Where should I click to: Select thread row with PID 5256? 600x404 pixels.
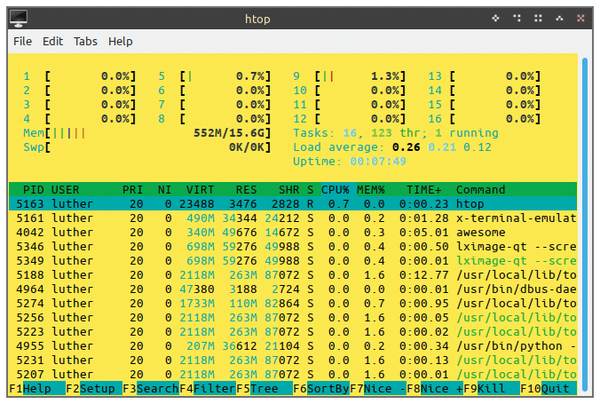click(x=293, y=317)
